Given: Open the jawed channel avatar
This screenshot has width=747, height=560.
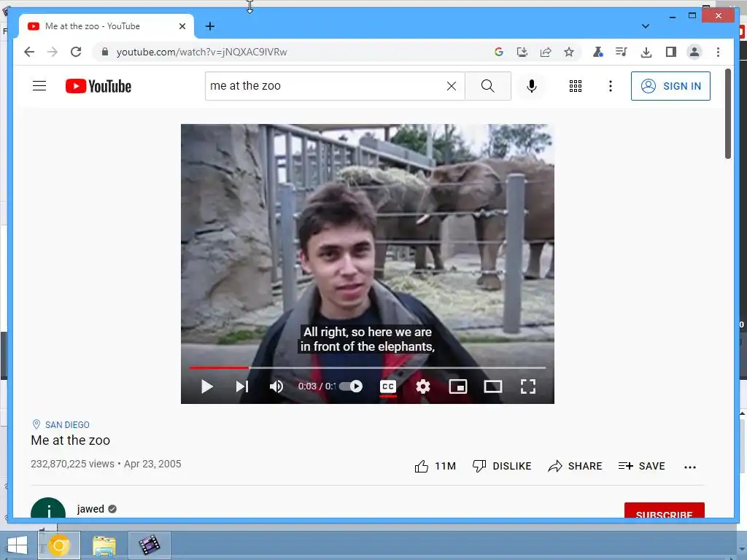Looking at the screenshot, I should 48,508.
